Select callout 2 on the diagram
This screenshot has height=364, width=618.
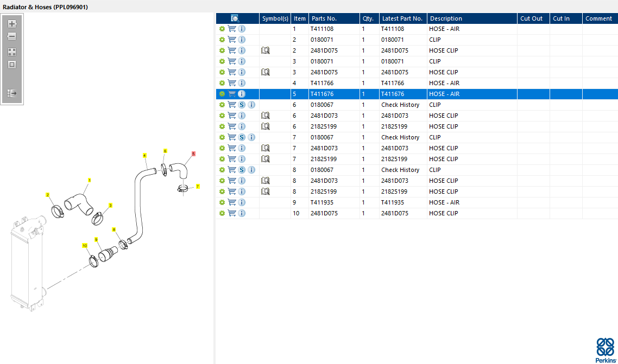pyautogui.click(x=48, y=195)
